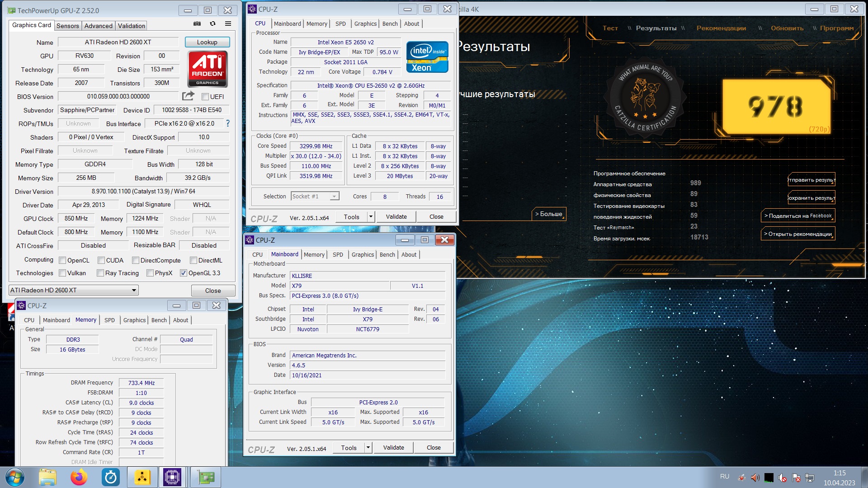The image size is (868, 488).
Task: Click the Обновить link in Catzilla
Action: [x=787, y=28]
